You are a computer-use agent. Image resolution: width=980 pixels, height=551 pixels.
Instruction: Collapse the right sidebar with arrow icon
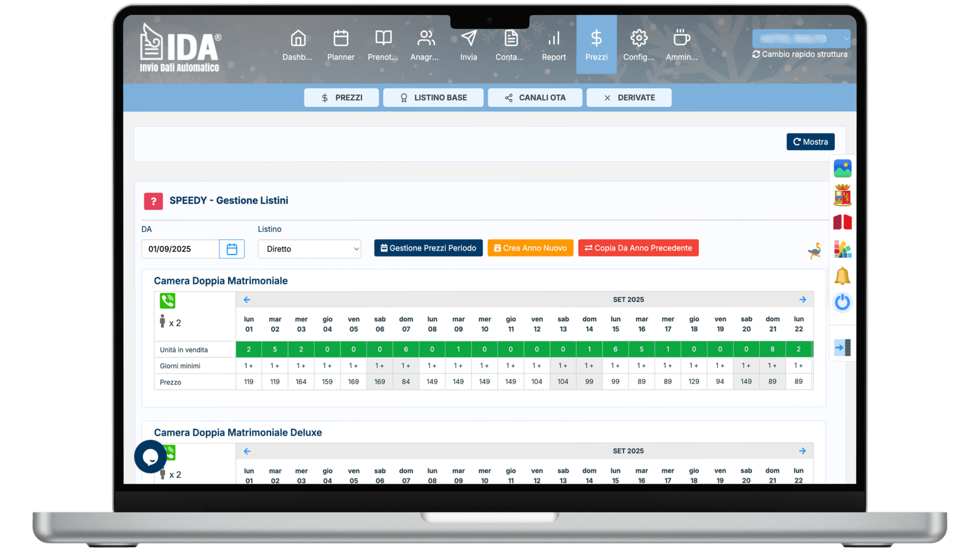coord(842,347)
